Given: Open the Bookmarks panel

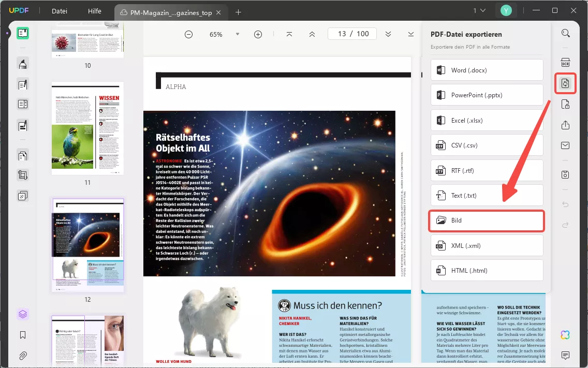Looking at the screenshot, I should pyautogui.click(x=23, y=335).
